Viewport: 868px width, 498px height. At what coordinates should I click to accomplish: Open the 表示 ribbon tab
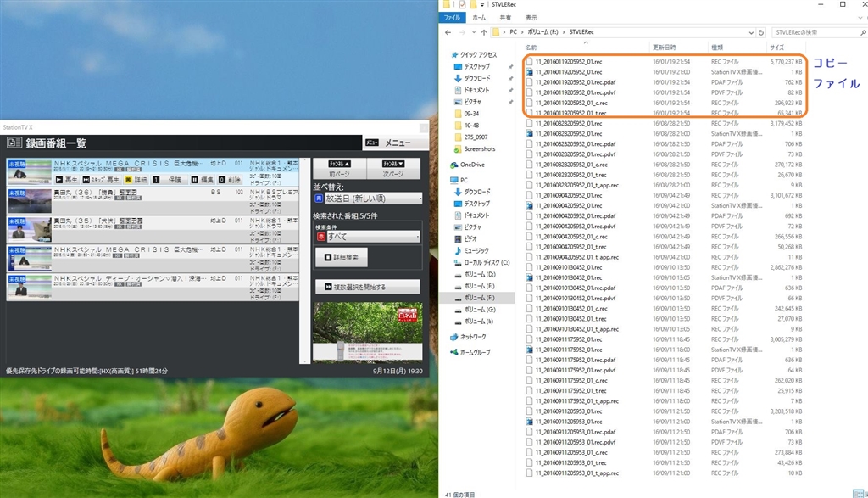pos(531,18)
